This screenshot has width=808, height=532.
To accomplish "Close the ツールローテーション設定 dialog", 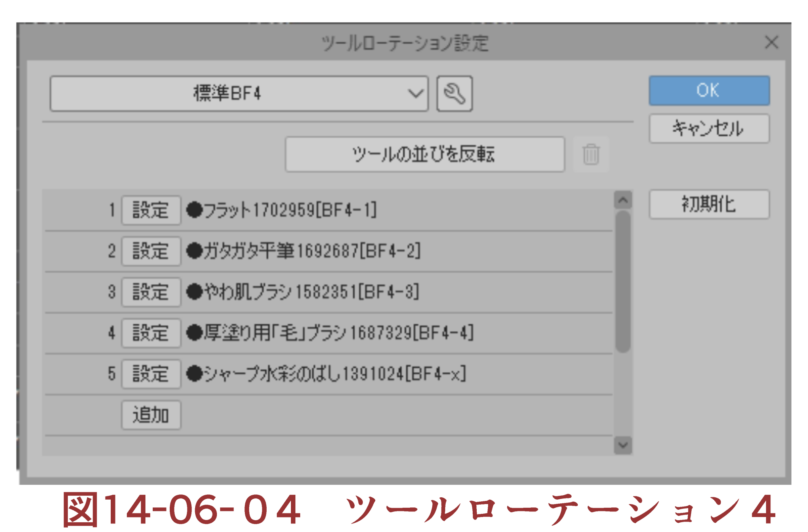I will point(771,42).
